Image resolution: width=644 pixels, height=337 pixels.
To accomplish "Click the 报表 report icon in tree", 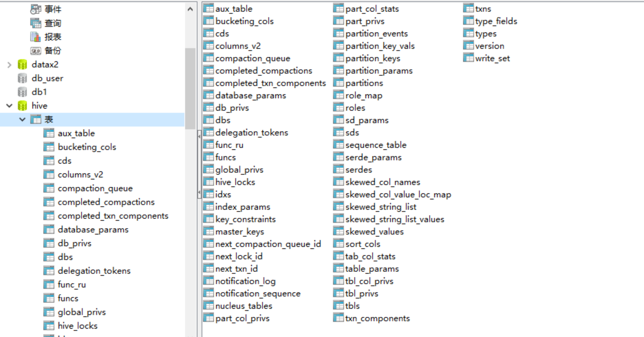I will 36,37.
